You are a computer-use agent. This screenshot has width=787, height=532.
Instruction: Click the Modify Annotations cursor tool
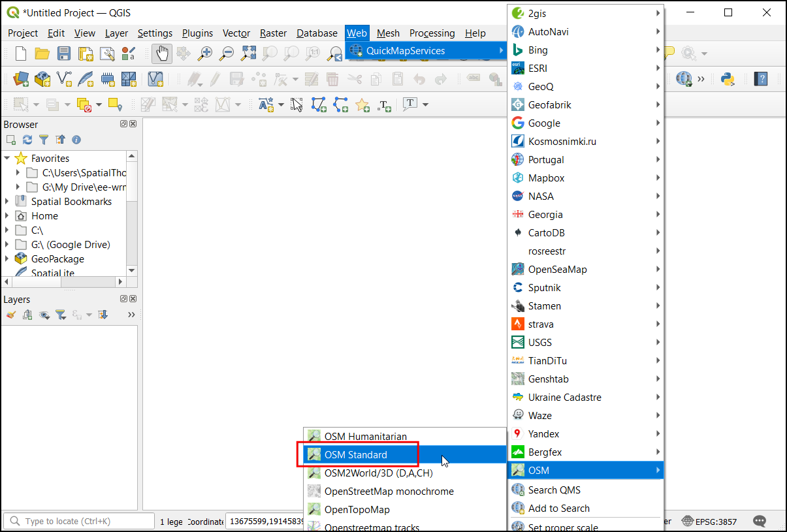pos(297,104)
